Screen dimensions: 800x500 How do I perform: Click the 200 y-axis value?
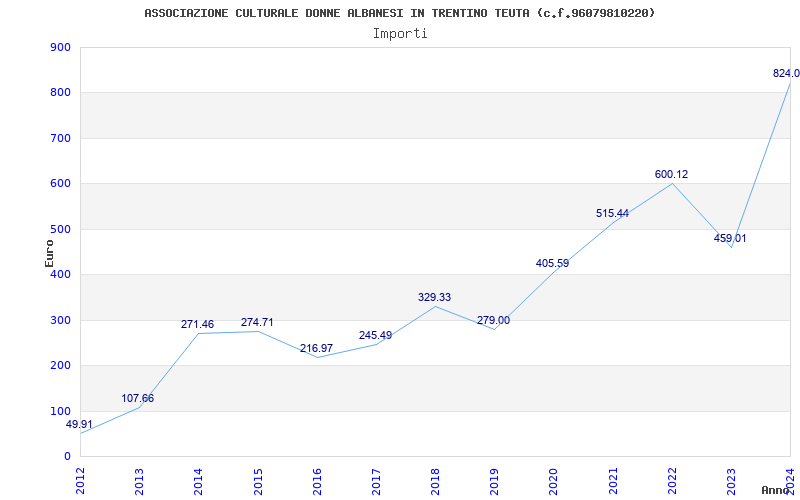(60, 366)
